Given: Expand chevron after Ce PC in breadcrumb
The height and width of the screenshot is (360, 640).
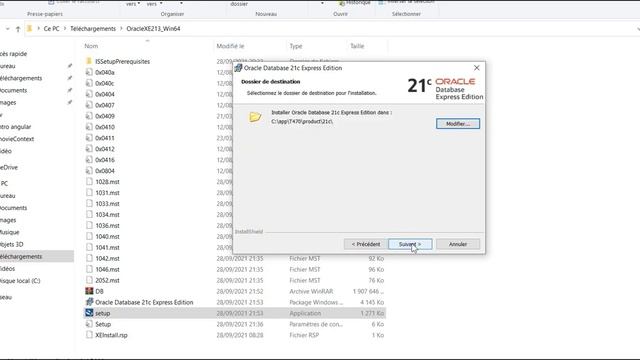Looking at the screenshot, I should coord(65,29).
